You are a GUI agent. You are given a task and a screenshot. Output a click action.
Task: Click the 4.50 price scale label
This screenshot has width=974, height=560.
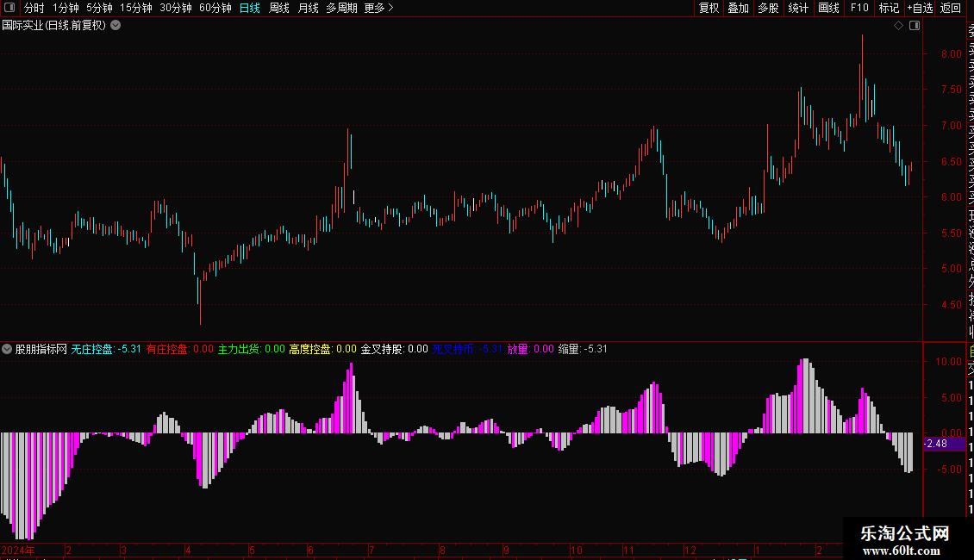coord(951,305)
